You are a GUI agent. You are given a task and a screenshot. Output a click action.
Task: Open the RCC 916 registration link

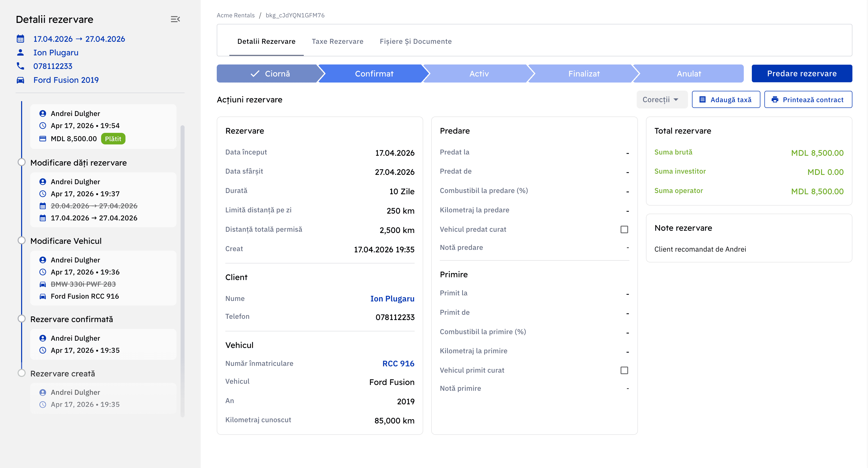point(398,364)
